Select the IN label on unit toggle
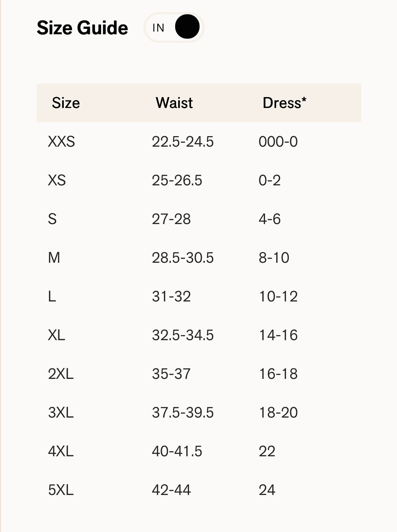 159,28
